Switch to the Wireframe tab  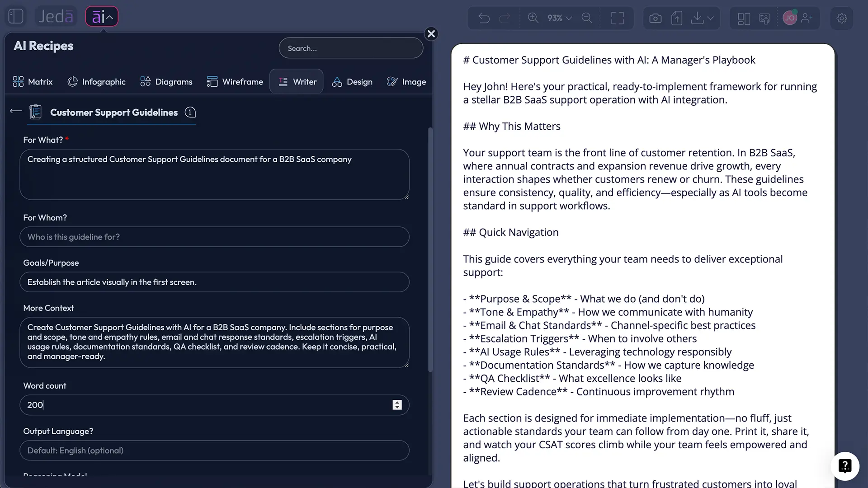click(235, 82)
